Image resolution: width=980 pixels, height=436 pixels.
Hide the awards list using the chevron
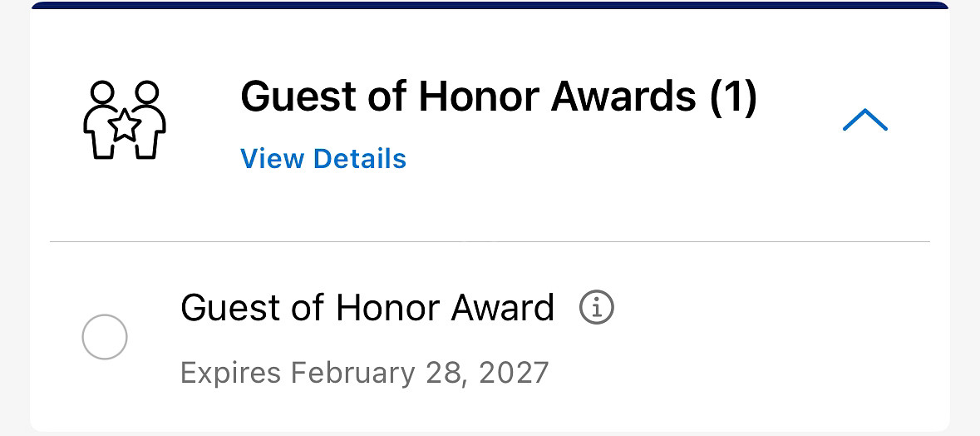(865, 120)
